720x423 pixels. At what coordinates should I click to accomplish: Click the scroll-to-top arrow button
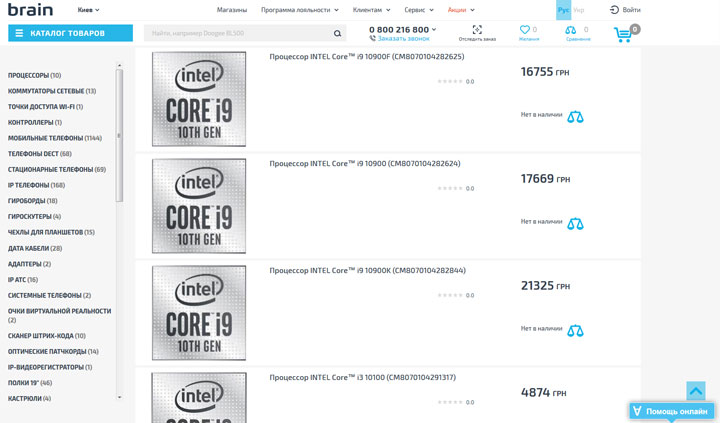click(696, 391)
